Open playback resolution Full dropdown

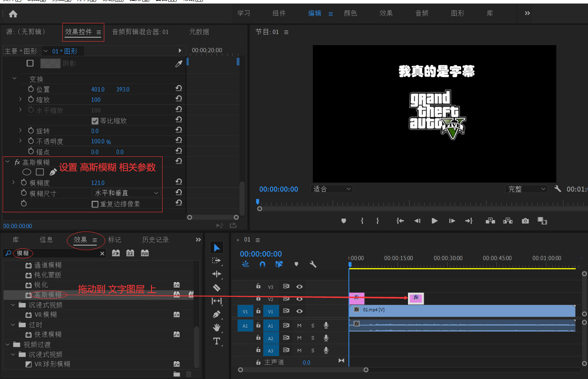pos(527,189)
